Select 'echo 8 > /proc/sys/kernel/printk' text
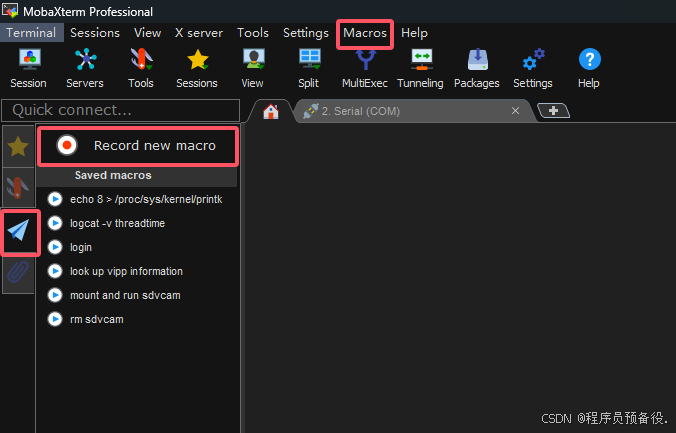Viewport: 676px width, 433px height. click(146, 200)
